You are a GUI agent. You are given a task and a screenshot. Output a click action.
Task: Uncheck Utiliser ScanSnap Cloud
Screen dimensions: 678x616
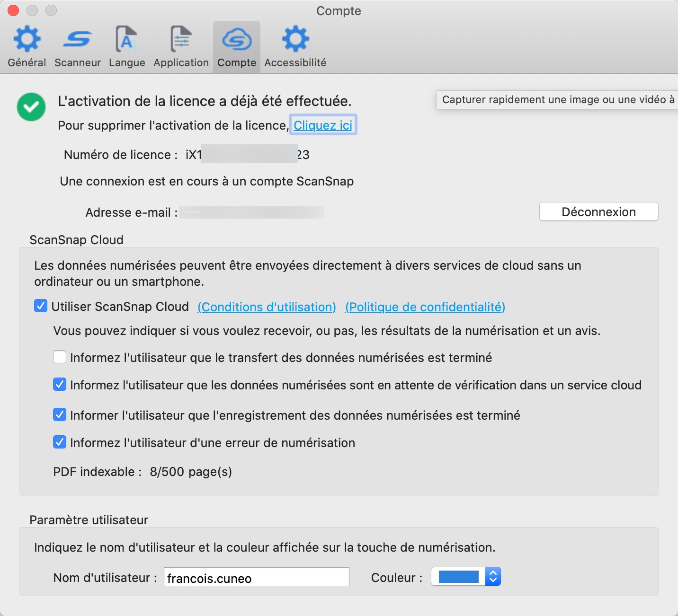[41, 306]
